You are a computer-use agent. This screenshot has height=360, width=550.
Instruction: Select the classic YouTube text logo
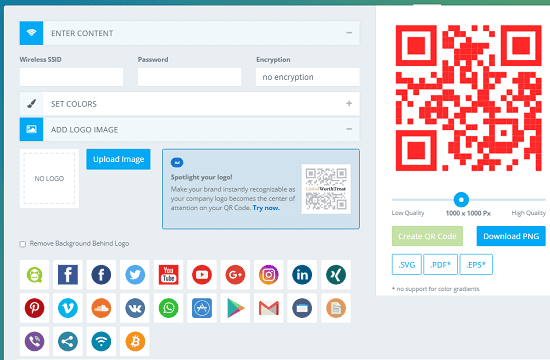coord(168,275)
